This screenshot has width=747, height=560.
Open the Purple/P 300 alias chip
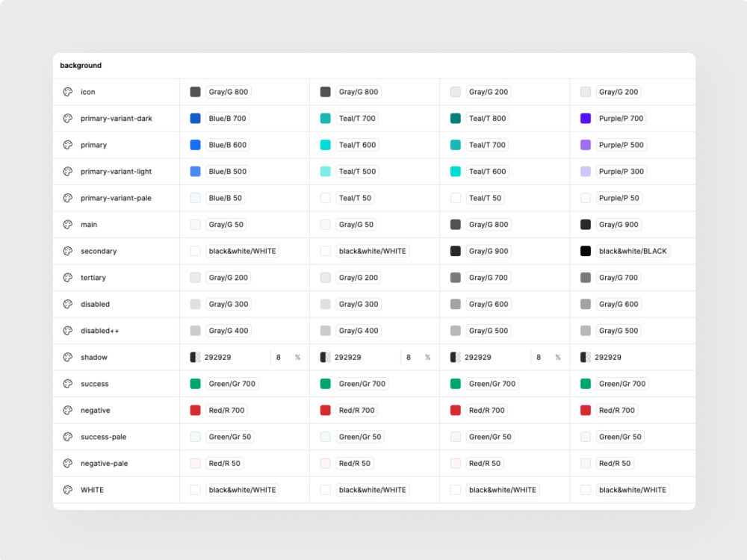click(x=622, y=172)
